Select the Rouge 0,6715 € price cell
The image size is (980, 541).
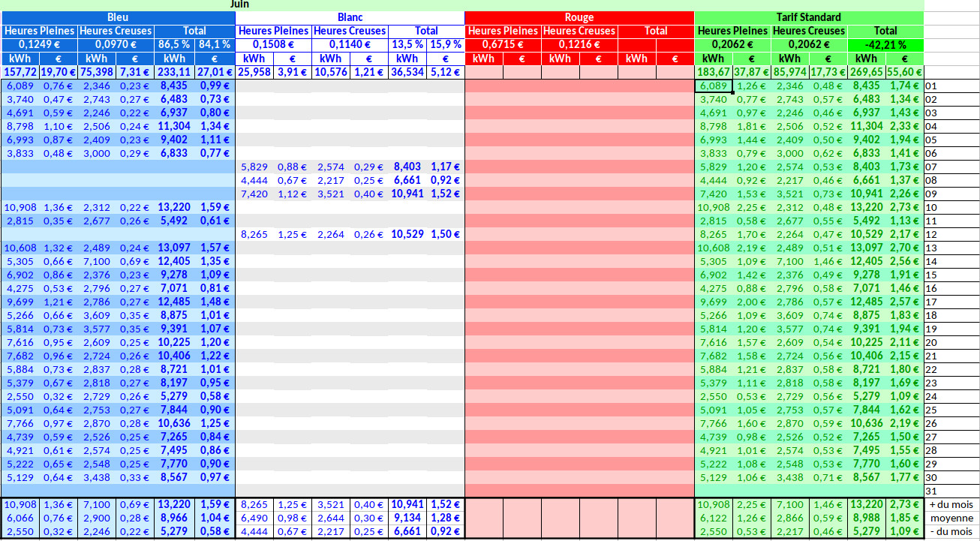[503, 45]
